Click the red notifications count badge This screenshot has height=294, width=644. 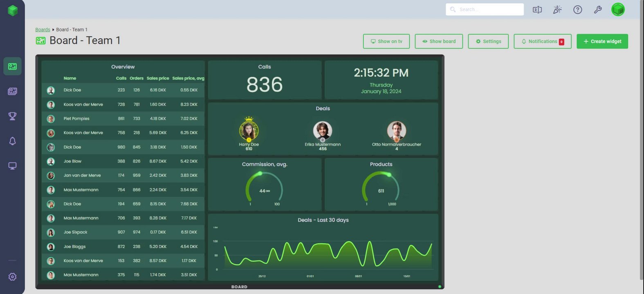click(x=561, y=42)
